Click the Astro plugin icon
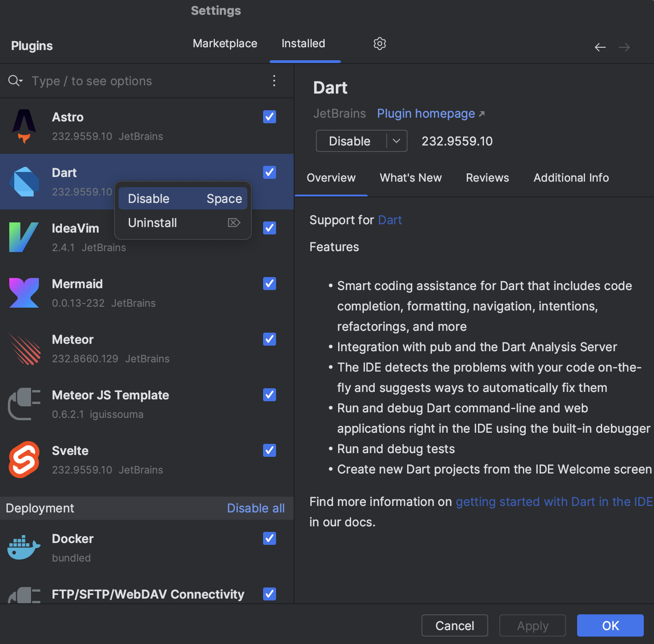Viewport: 654px width, 644px height. pyautogui.click(x=24, y=126)
